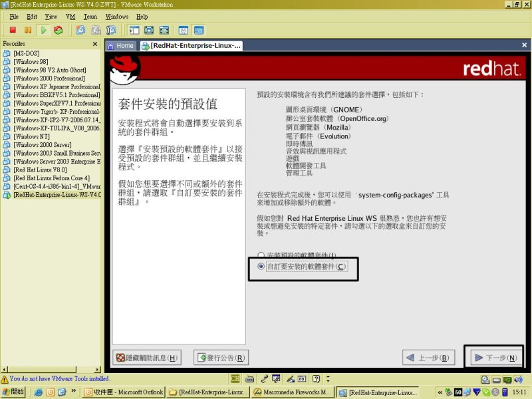Click the Take Snapshot toolbar icon
Screen dimensions: 532x399
click(x=80, y=30)
